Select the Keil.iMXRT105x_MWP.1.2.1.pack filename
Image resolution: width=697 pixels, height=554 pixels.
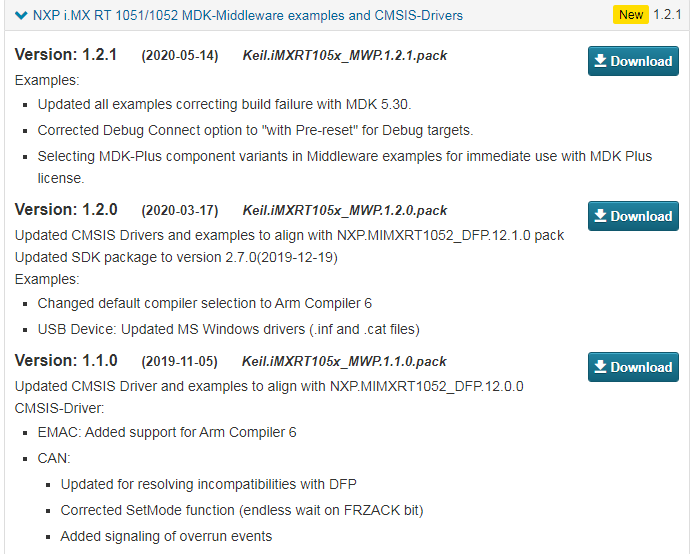coord(344,56)
